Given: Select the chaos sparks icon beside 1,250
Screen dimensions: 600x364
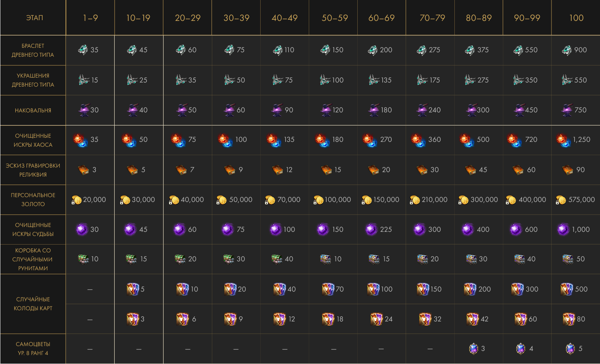Looking at the screenshot, I should tap(563, 140).
